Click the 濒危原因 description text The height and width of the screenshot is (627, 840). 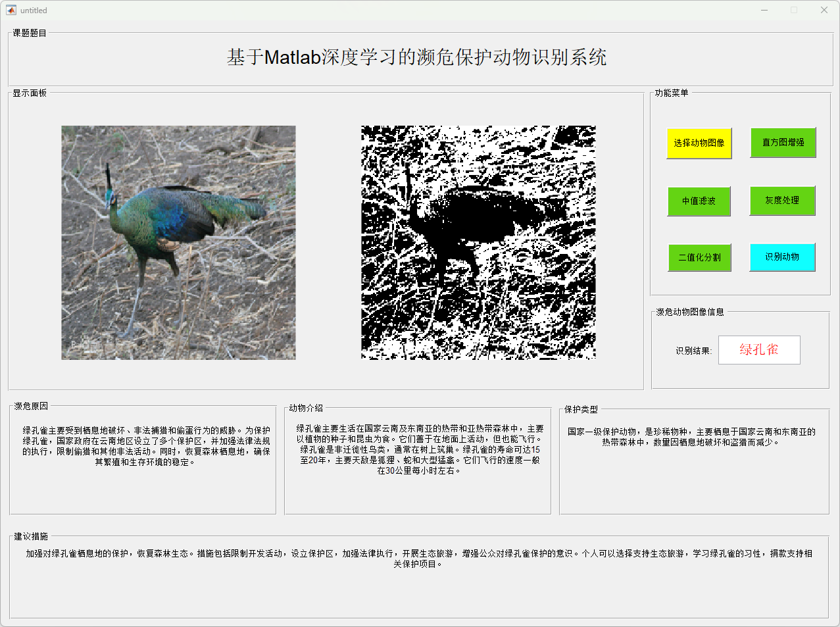point(146,446)
